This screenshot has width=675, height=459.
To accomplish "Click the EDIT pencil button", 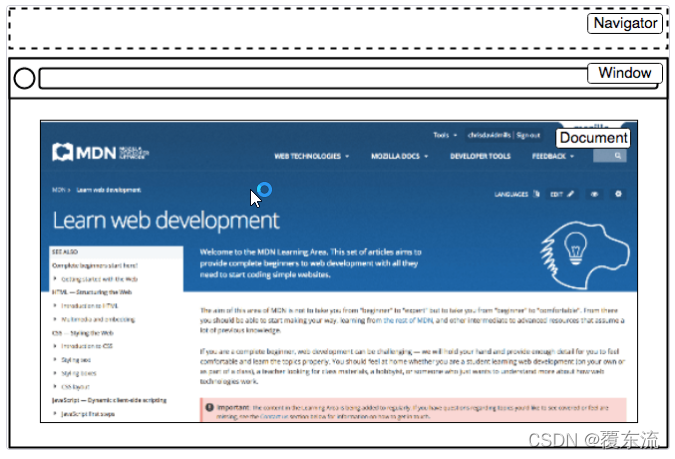I will coord(562,194).
